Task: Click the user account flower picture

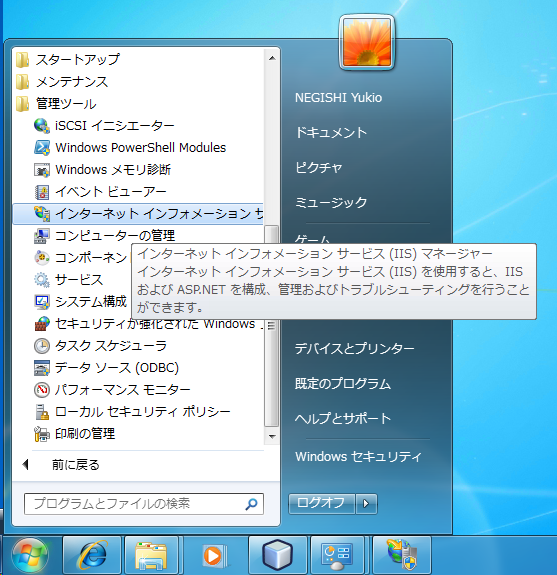Action: [367, 42]
